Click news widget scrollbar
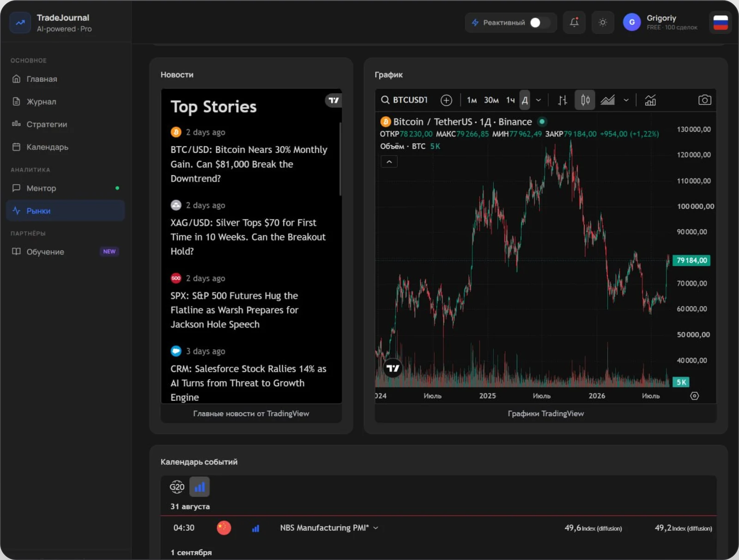Screen dimensions: 739x560 (340, 159)
